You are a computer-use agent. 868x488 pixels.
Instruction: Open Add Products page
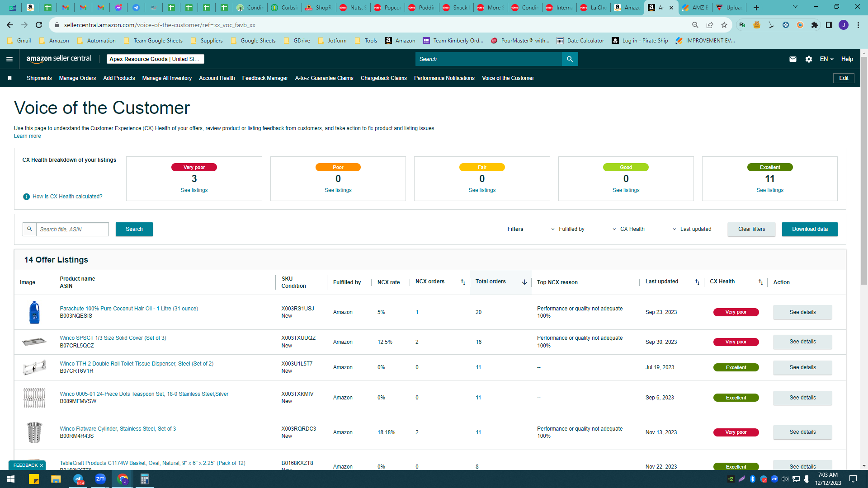pyautogui.click(x=119, y=78)
